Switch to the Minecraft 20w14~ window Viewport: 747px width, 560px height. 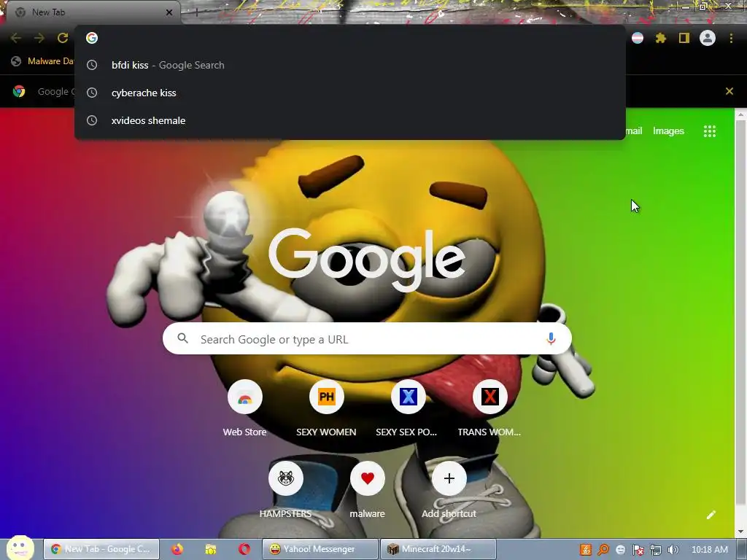tap(438, 549)
